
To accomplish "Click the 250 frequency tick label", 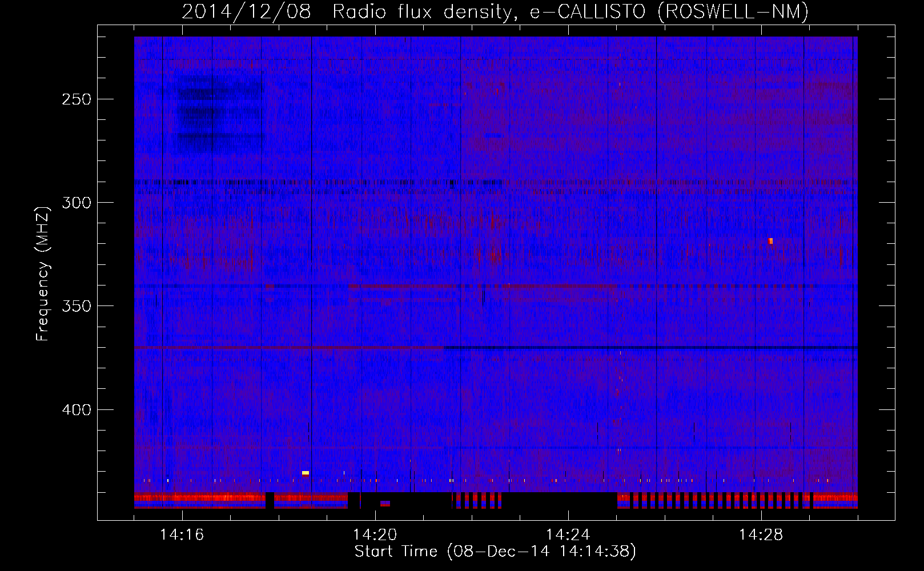I will coord(77,99).
